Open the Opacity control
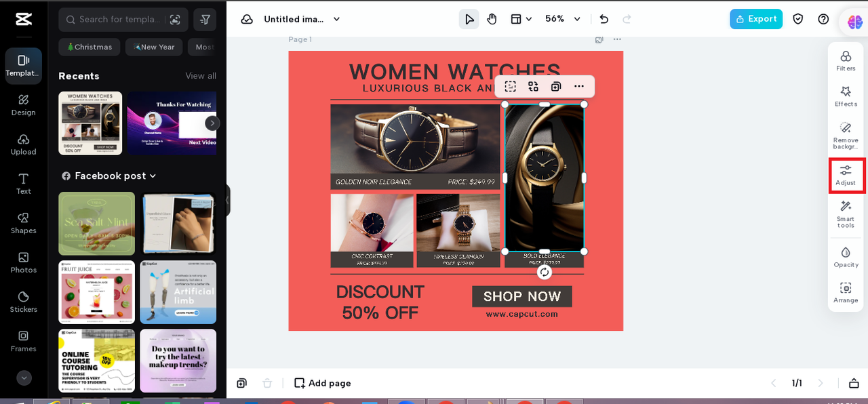The width and height of the screenshot is (868, 404). [846, 257]
